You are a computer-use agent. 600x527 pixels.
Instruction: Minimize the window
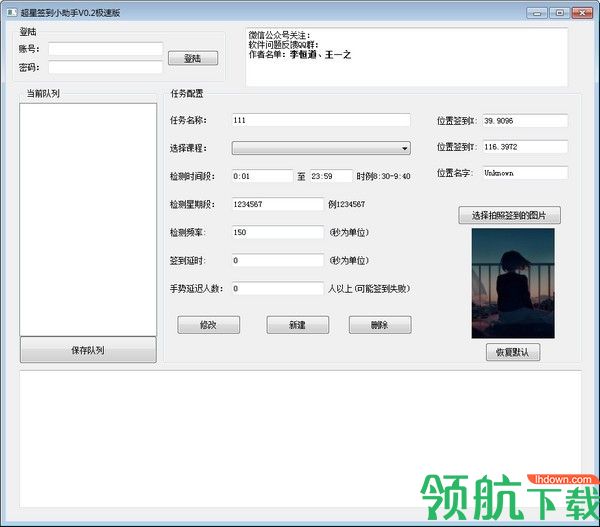coord(537,13)
